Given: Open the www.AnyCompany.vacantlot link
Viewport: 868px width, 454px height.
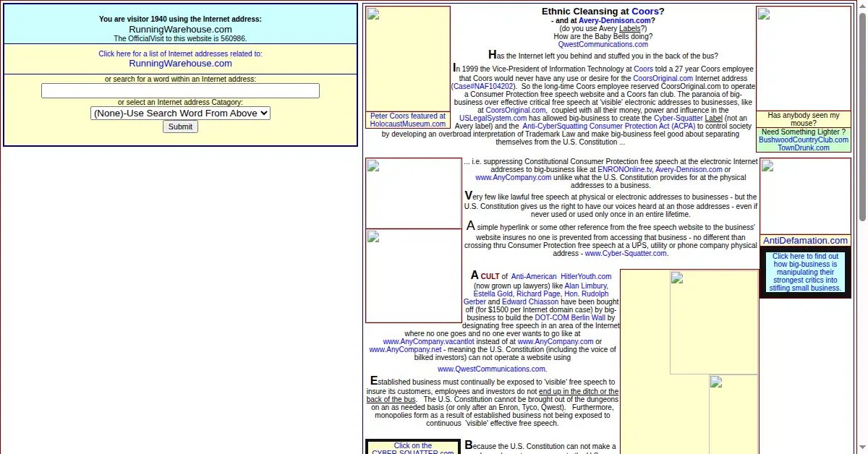Looking at the screenshot, I should [x=429, y=341].
